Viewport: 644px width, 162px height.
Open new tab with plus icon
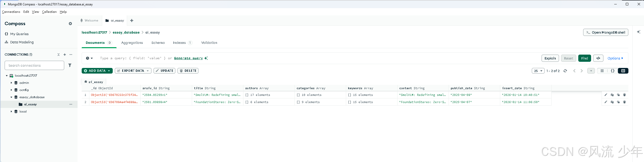(132, 21)
